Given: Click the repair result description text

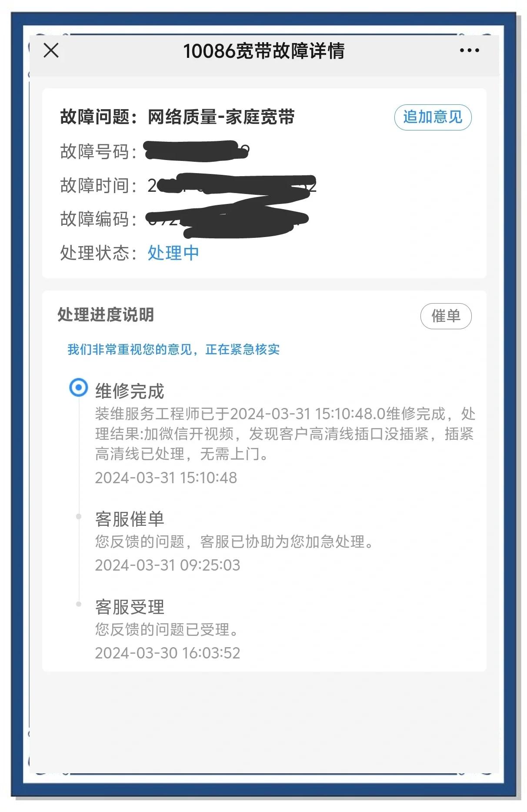Looking at the screenshot, I should (x=285, y=434).
